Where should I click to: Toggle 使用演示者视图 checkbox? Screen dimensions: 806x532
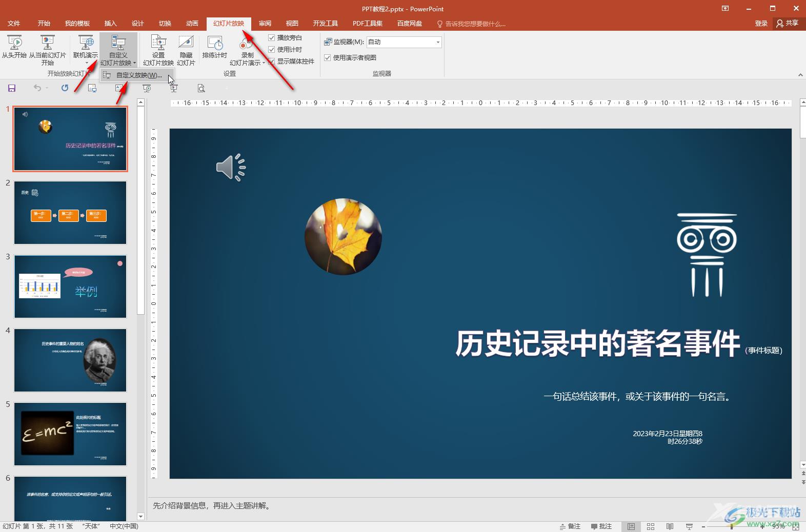[327, 57]
